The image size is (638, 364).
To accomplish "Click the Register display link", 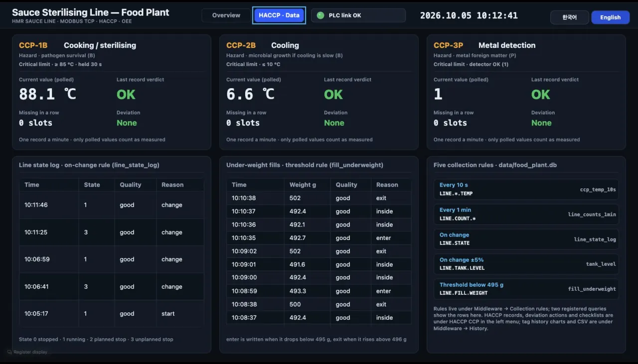I will (30, 352).
